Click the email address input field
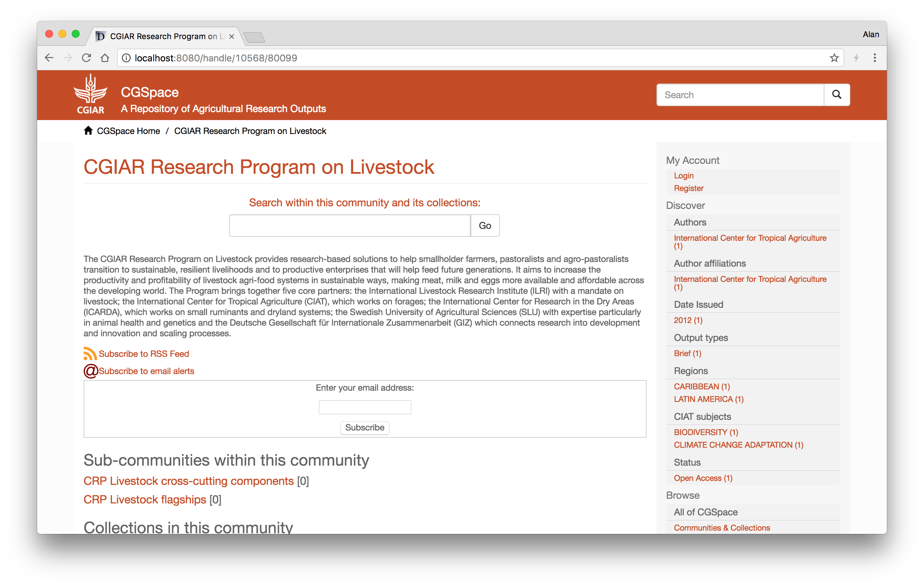 (365, 407)
